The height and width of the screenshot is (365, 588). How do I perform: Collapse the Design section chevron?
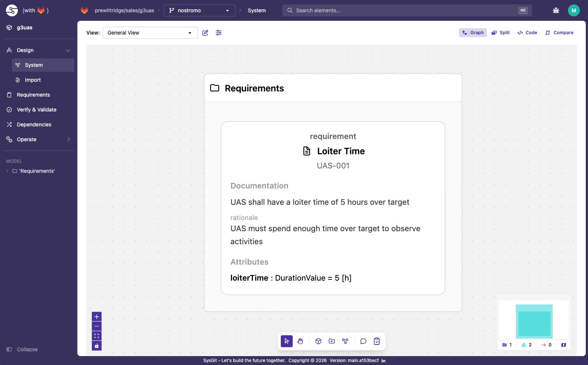pos(68,50)
